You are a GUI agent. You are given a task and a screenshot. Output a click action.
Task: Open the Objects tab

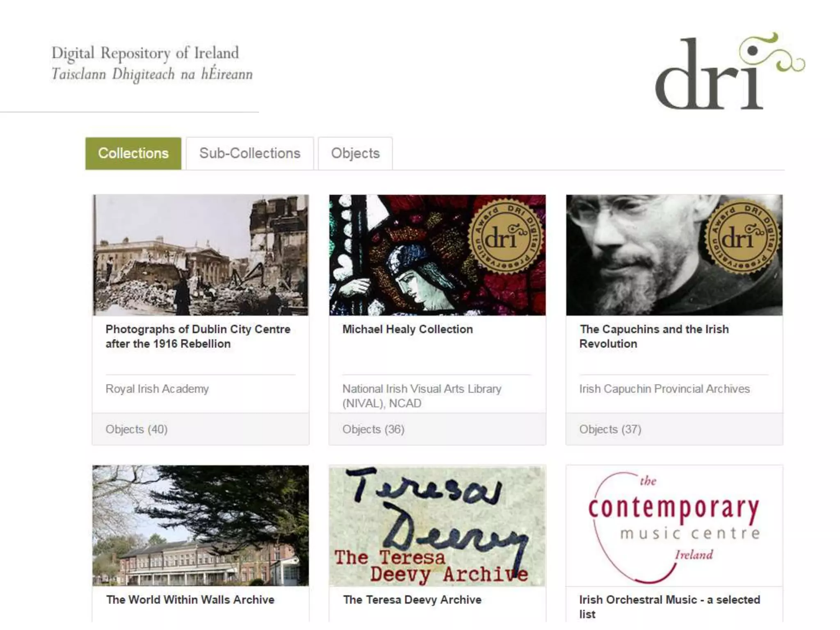pyautogui.click(x=355, y=153)
